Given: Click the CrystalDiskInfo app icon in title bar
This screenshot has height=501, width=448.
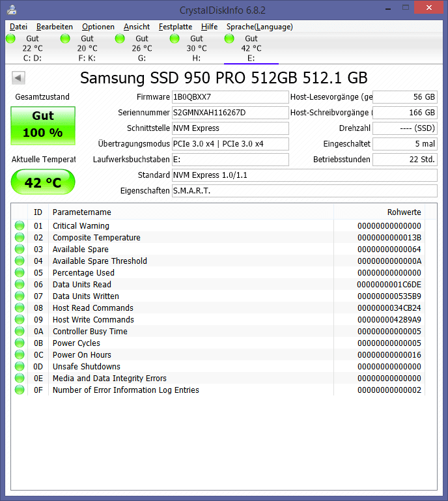Looking at the screenshot, I should [12, 10].
